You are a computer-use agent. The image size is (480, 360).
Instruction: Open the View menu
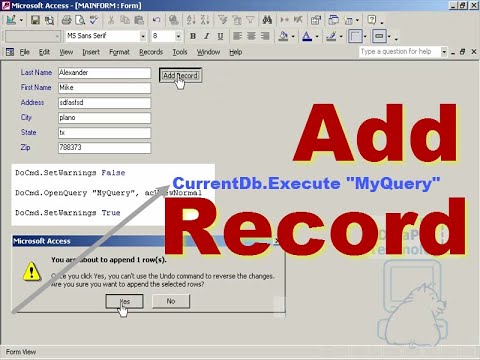[66, 52]
